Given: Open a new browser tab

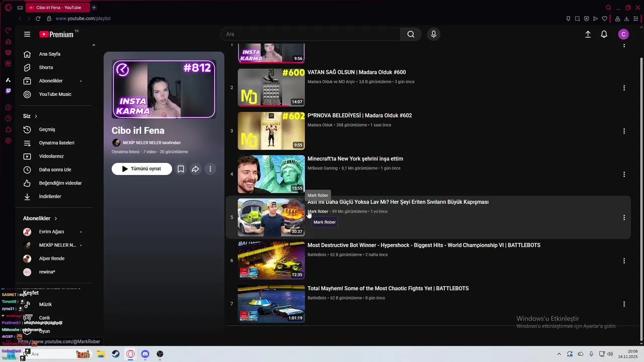Looking at the screenshot, I should point(94,8).
